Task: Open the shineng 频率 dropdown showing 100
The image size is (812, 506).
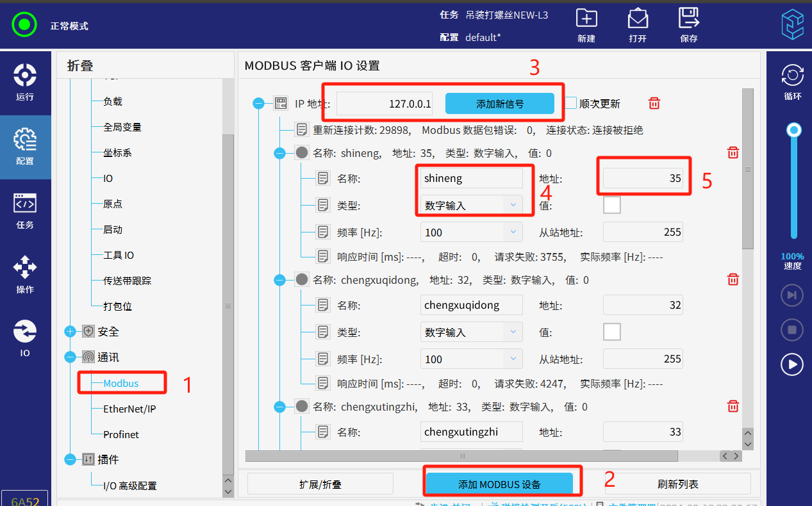Action: [471, 232]
